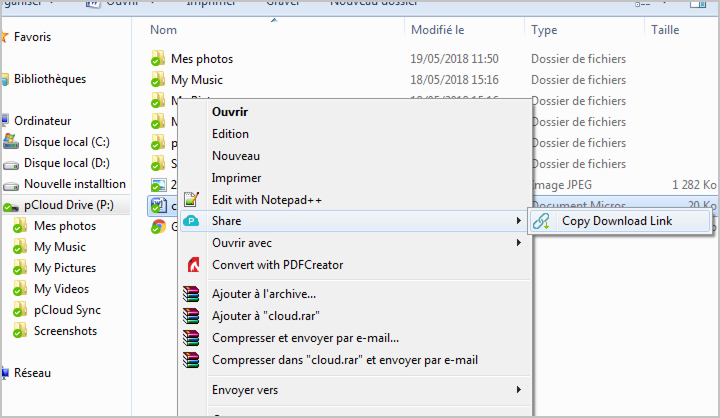Viewport: 720px width, 418px height.
Task: Click the Mes photos folder icon in file list
Action: pos(157,59)
